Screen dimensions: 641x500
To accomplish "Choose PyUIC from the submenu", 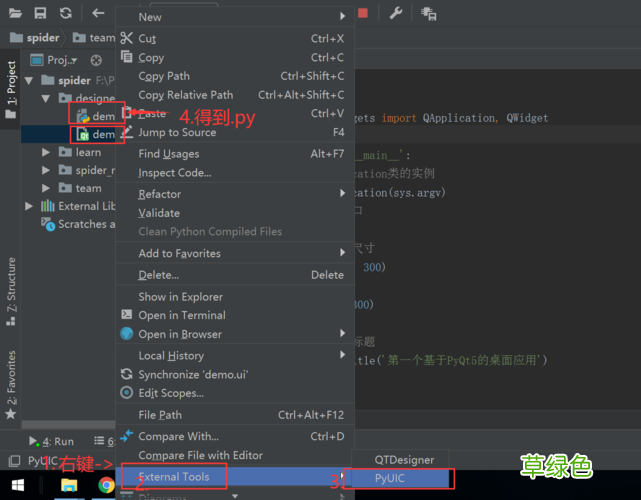I will 396,479.
